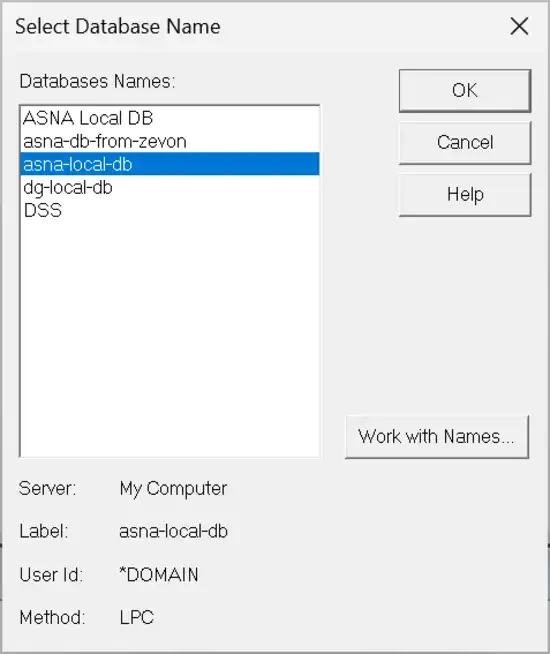Click the 'LPC' method value
Screen dimensions: 550x654
click(x=136, y=617)
